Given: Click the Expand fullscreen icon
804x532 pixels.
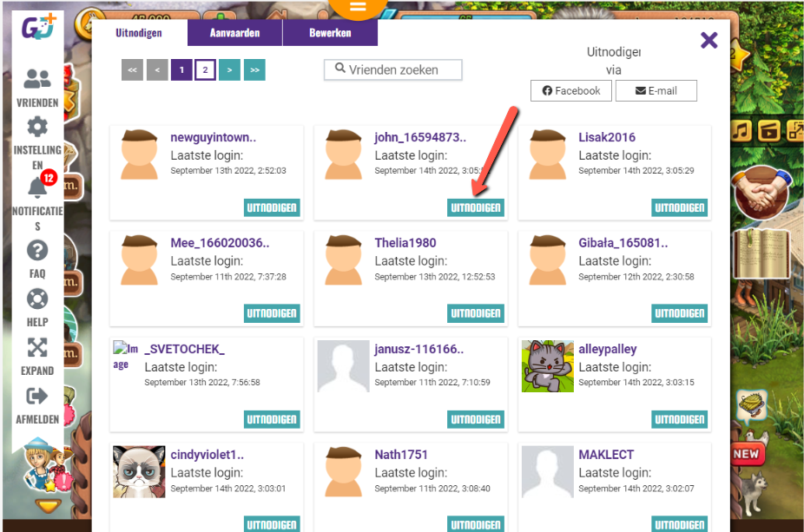Looking at the screenshot, I should (37, 348).
